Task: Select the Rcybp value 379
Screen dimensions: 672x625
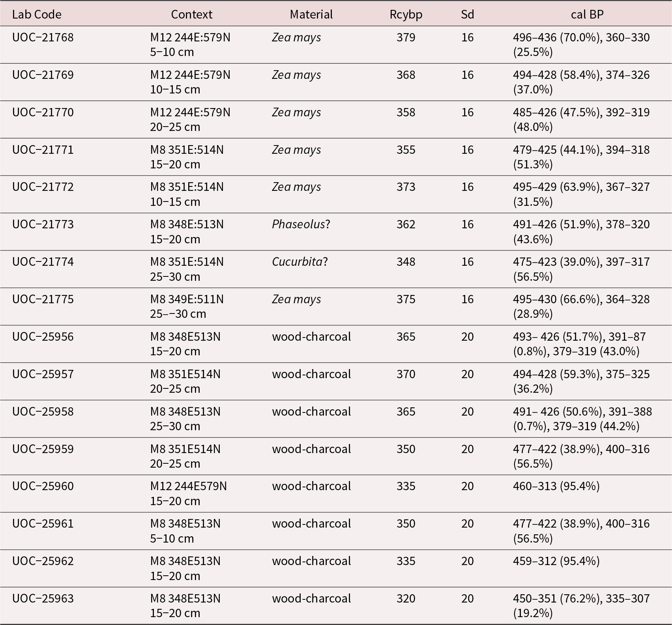Action: [406, 37]
